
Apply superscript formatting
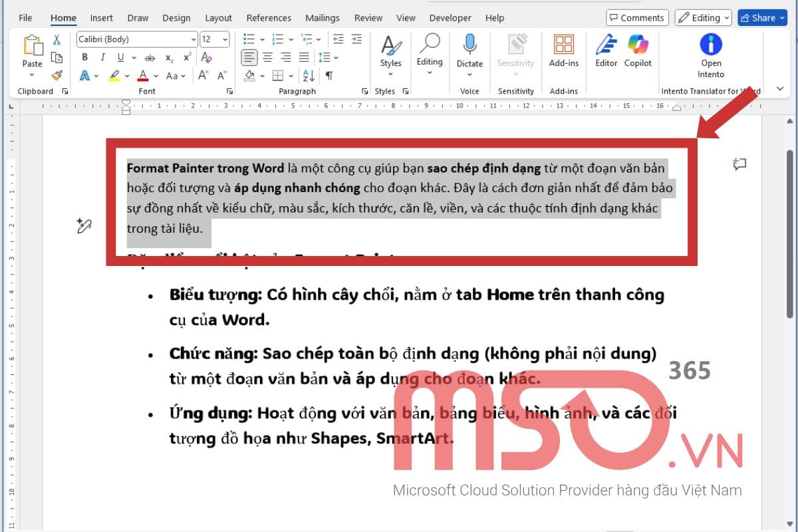coord(187,58)
